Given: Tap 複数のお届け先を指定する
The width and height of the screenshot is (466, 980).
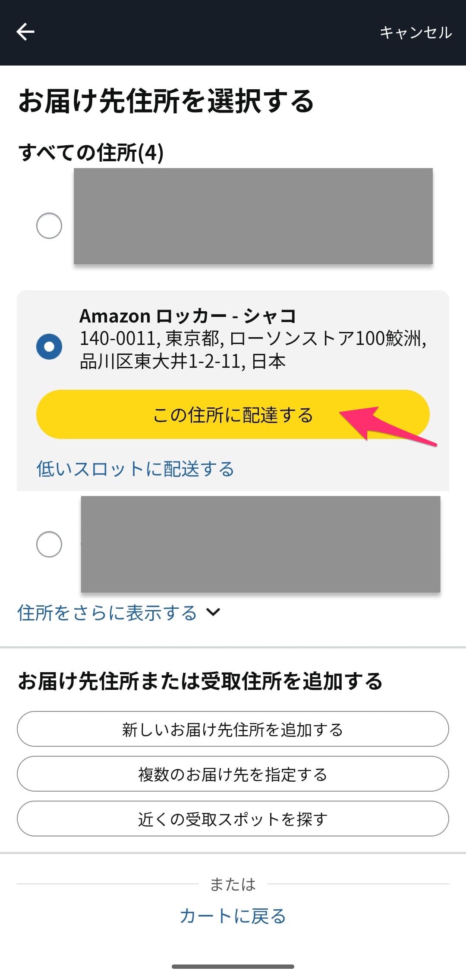Looking at the screenshot, I should tap(233, 774).
